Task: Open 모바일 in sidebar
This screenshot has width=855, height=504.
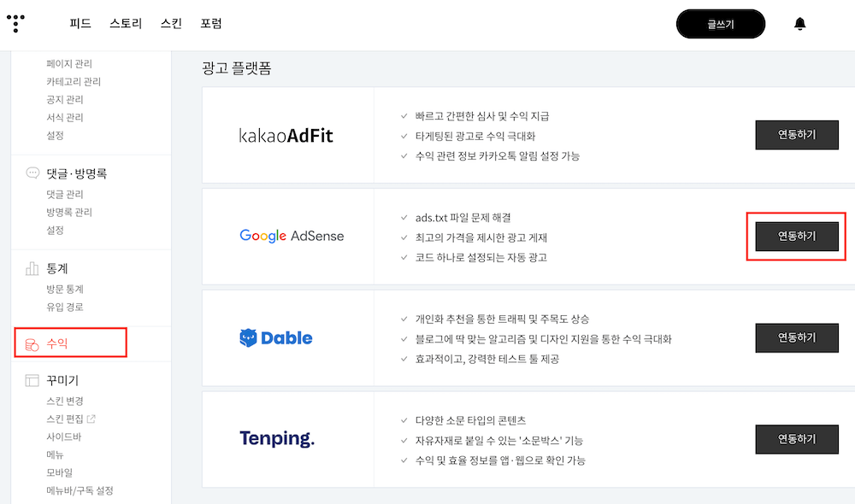Action: (60, 473)
